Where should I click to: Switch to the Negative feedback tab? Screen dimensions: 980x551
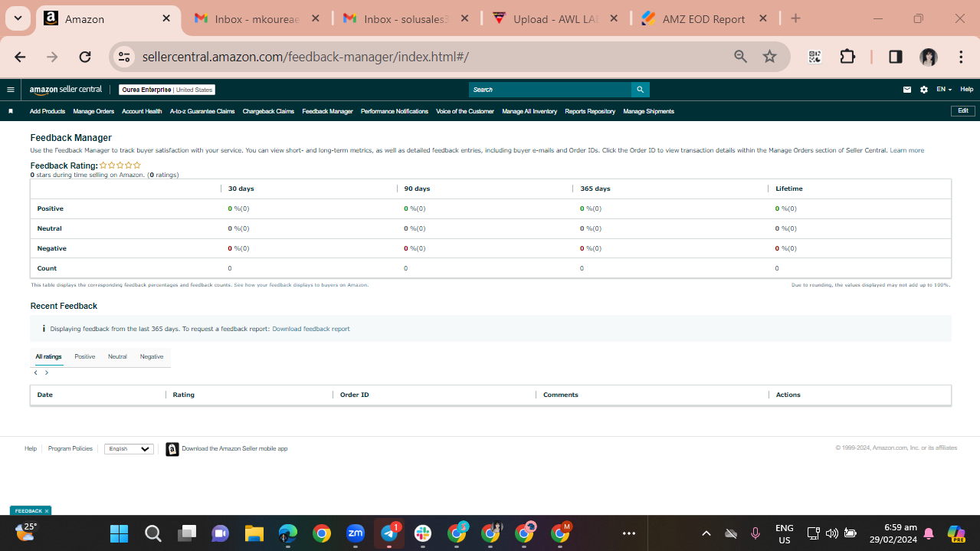pos(152,356)
